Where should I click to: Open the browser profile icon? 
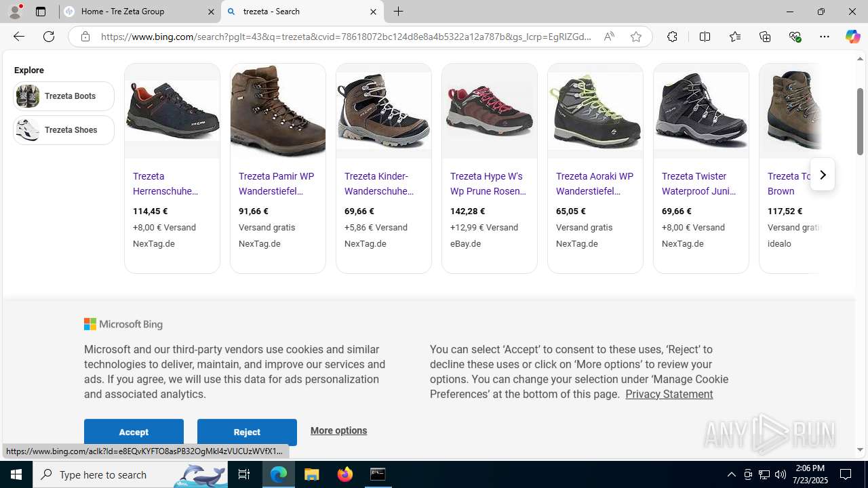[15, 12]
